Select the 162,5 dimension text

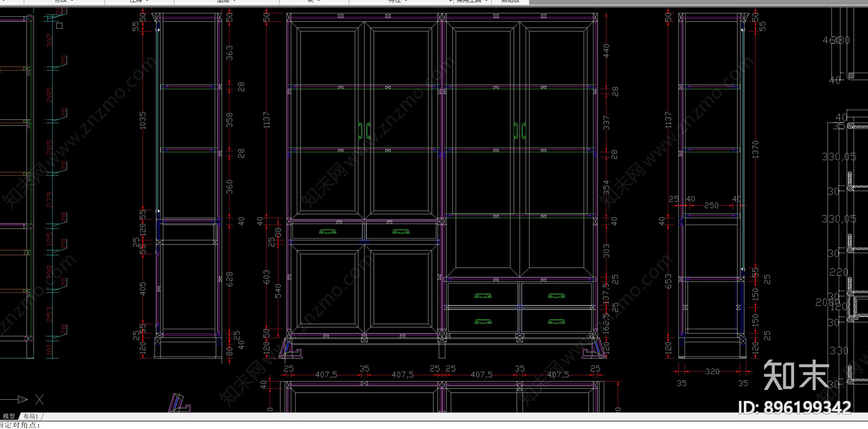[x=607, y=323]
